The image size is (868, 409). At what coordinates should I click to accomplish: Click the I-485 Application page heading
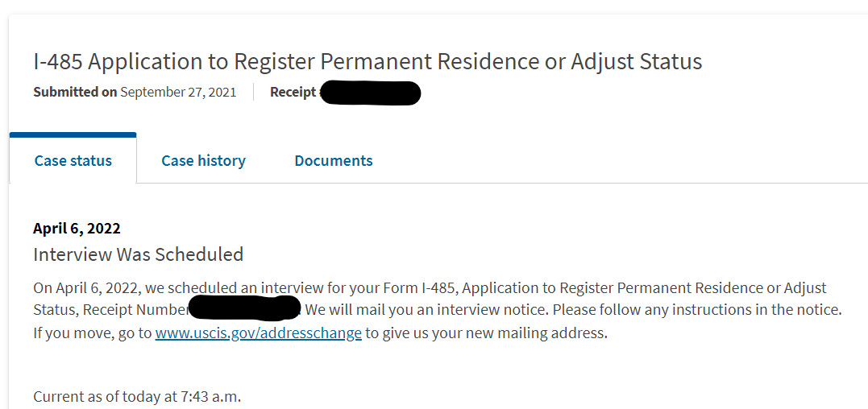click(x=368, y=61)
